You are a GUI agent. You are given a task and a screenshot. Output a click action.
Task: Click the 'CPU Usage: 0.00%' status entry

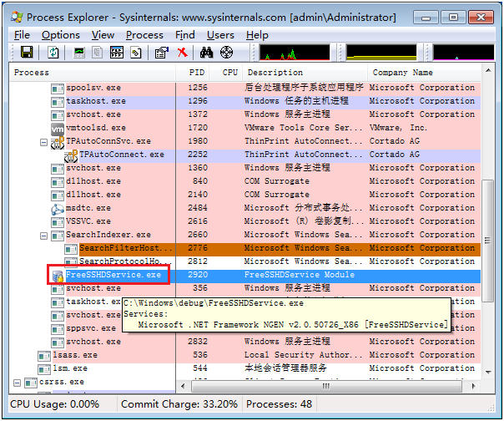coord(54,404)
